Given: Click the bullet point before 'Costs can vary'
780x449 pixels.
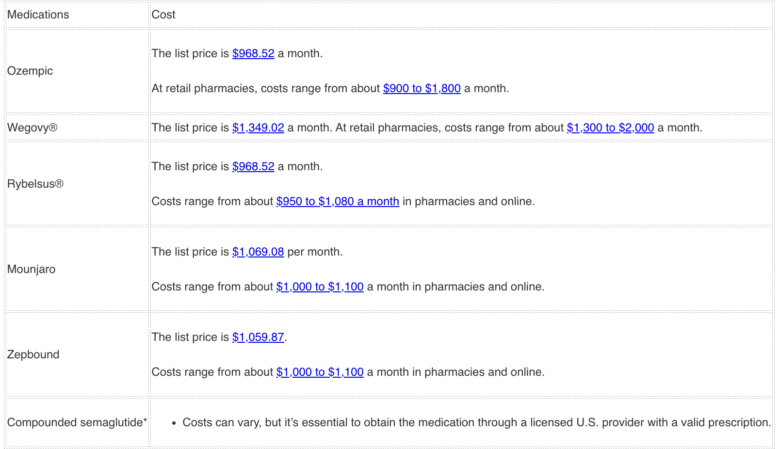Looking at the screenshot, I should tap(172, 423).
